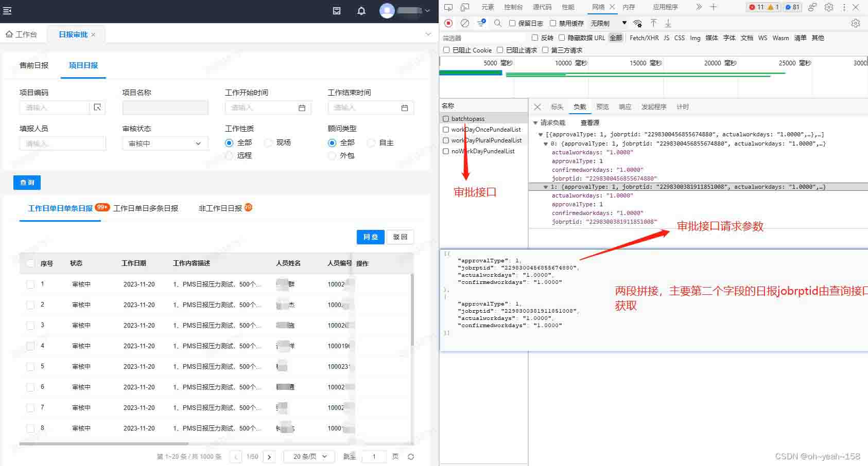
Task: Open calendar icon for 工作开始时间
Action: [302, 107]
